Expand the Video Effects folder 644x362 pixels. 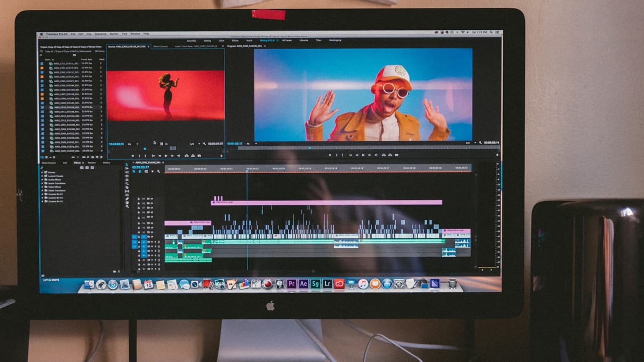[x=42, y=187]
